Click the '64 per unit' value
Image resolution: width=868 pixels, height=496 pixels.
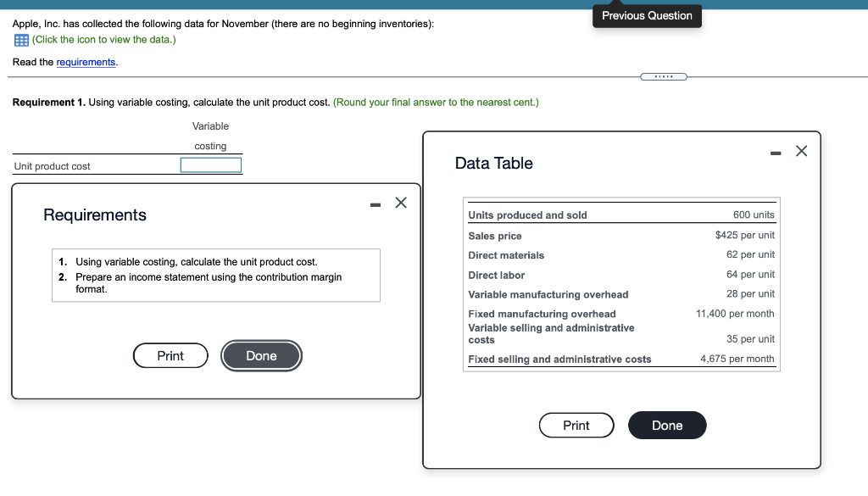[x=750, y=275]
